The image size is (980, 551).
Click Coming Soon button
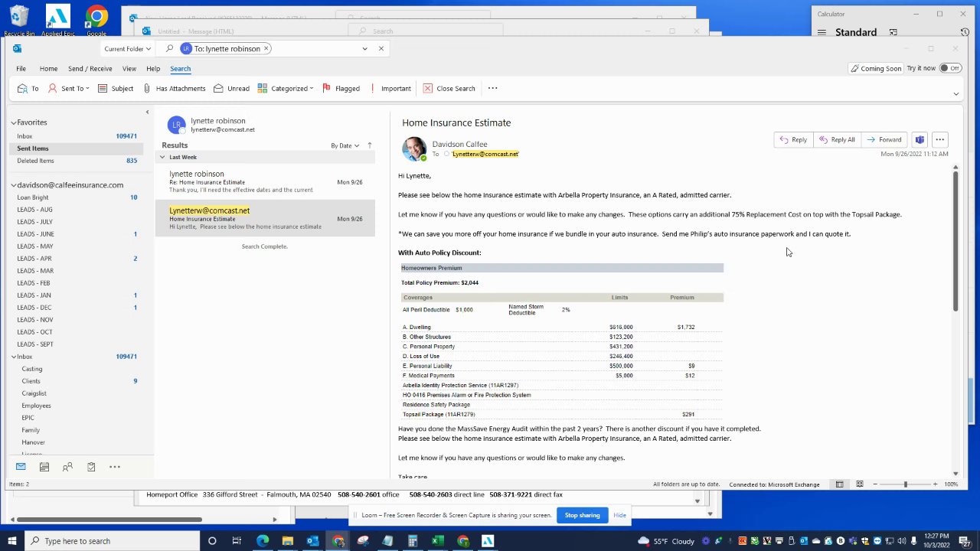876,68
